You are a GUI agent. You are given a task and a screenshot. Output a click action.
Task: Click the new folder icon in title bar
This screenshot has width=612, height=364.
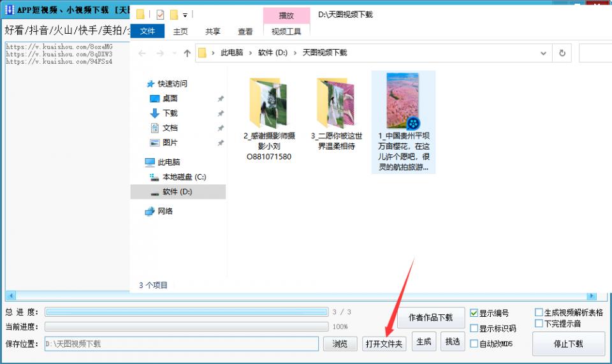[x=174, y=15]
